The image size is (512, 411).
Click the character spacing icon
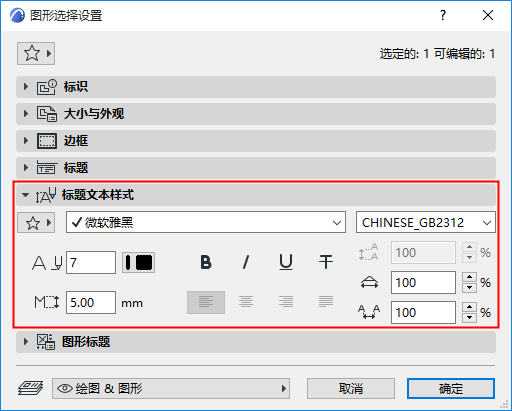pyautogui.click(x=369, y=312)
